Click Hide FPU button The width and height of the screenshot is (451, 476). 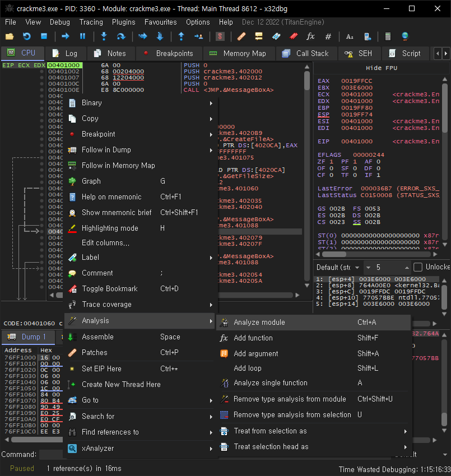[x=382, y=68]
